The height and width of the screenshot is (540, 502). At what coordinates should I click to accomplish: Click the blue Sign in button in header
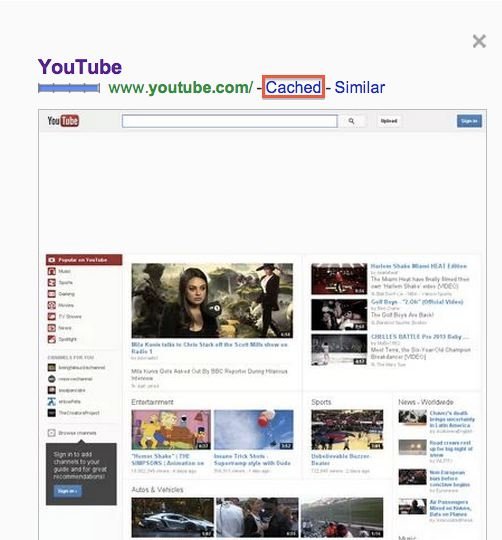[469, 121]
